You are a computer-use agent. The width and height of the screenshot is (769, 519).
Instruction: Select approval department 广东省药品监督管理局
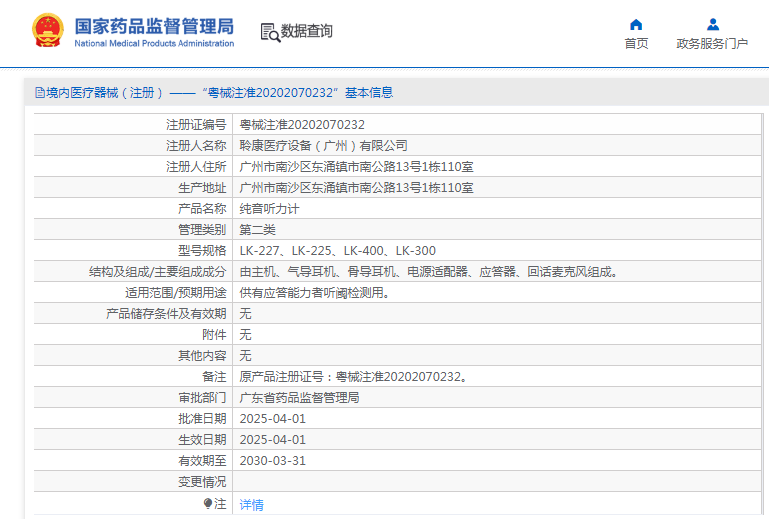(299, 398)
